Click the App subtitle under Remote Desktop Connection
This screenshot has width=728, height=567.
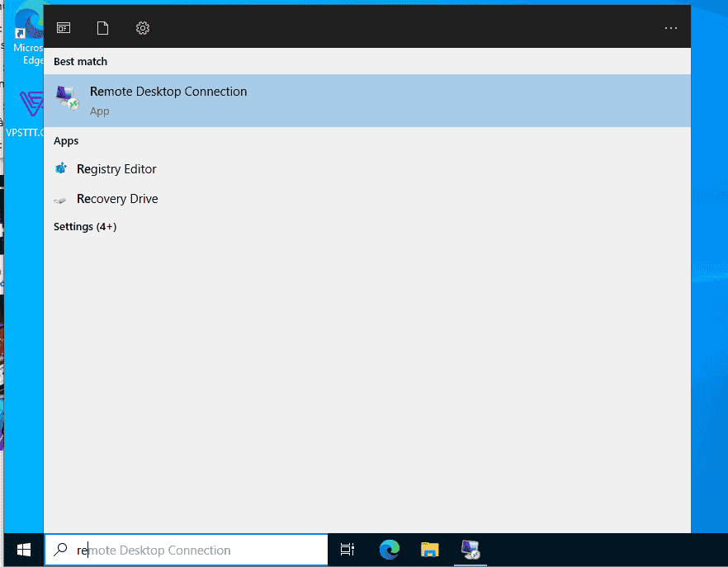click(99, 111)
